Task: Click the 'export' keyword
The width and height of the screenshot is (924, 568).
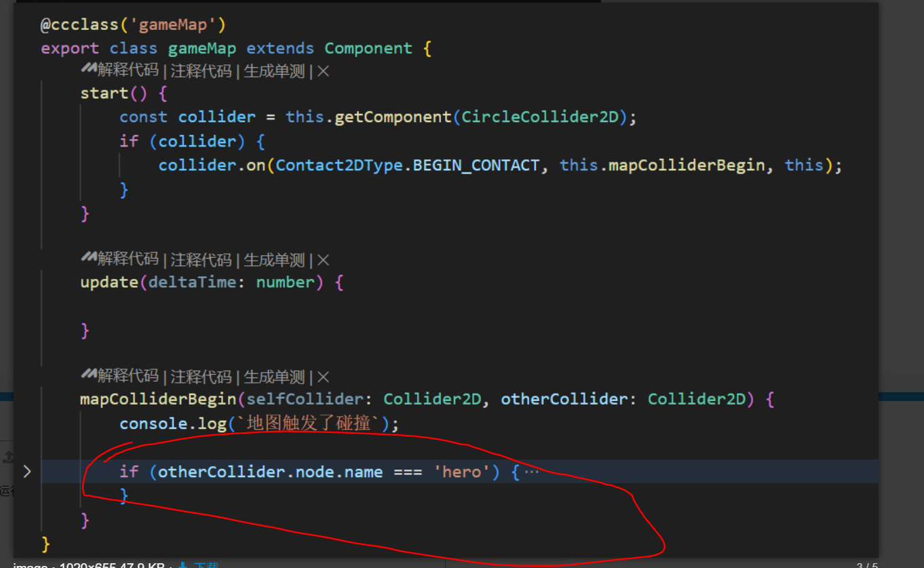Action: click(70, 49)
